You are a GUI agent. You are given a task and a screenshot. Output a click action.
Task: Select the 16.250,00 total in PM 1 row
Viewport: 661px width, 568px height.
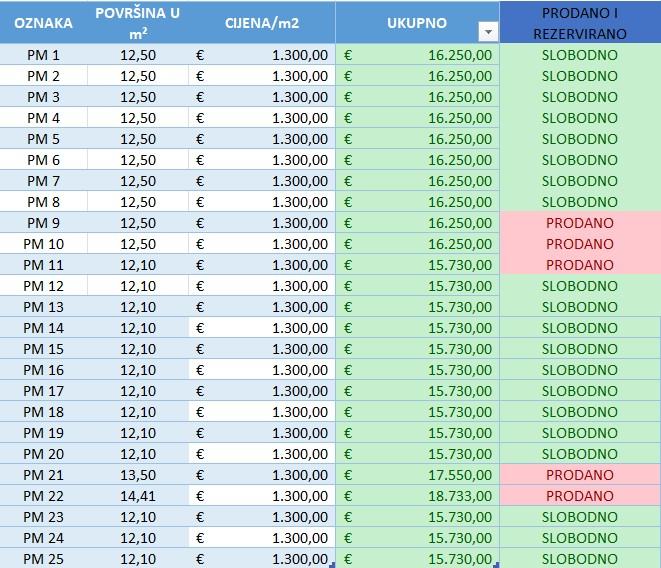click(x=417, y=55)
